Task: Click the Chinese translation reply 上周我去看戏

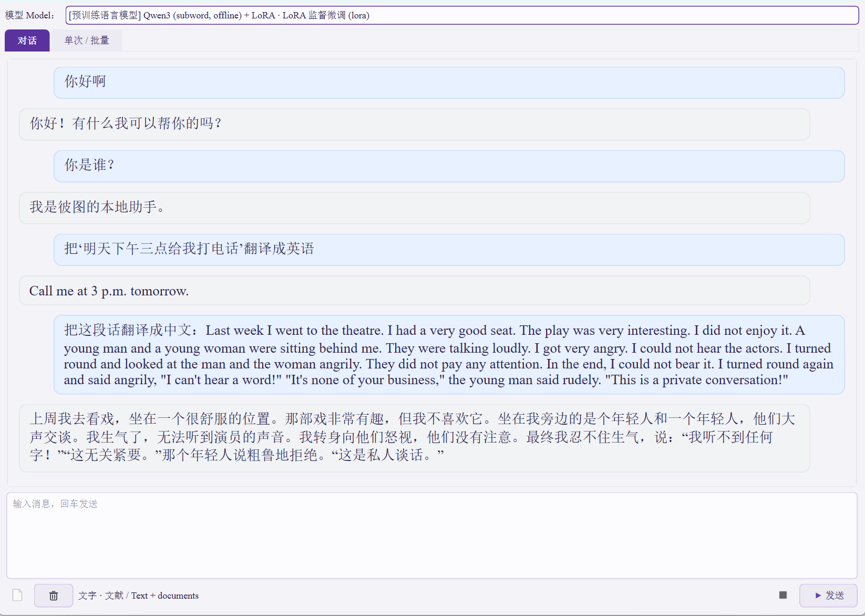Action: pos(414,438)
